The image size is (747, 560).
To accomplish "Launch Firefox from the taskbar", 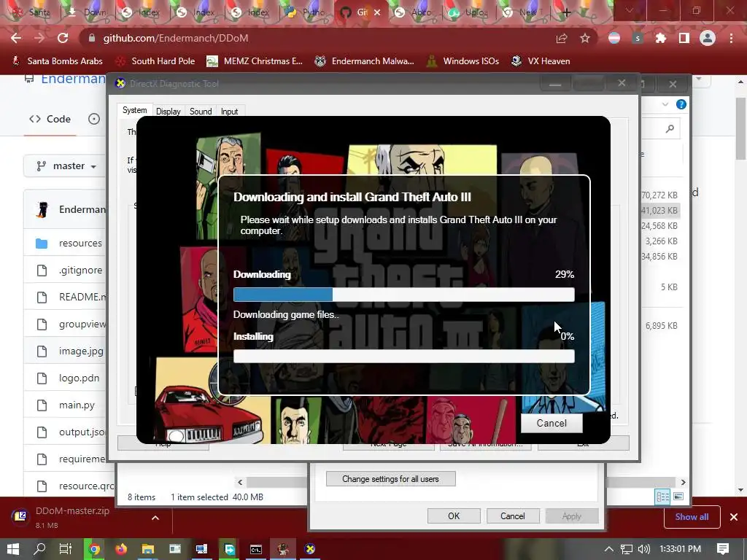I will (x=121, y=549).
